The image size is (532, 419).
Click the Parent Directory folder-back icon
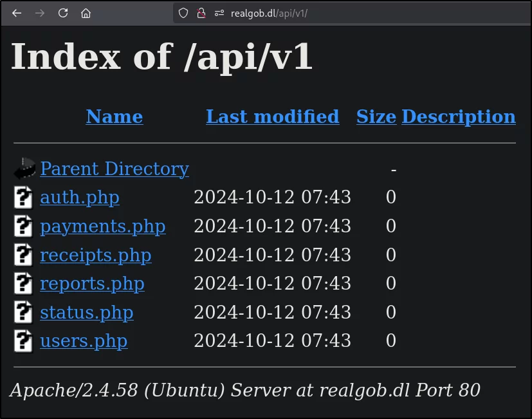point(24,168)
